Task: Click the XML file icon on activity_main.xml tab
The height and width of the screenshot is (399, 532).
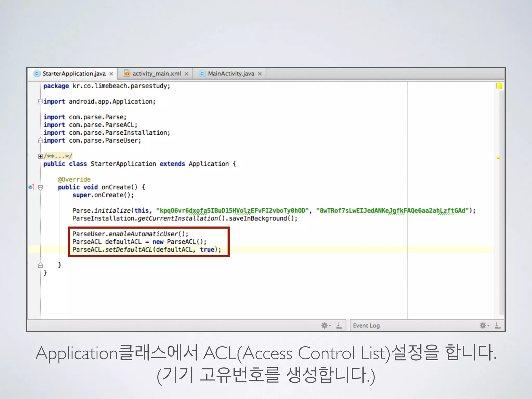Action: (x=127, y=73)
